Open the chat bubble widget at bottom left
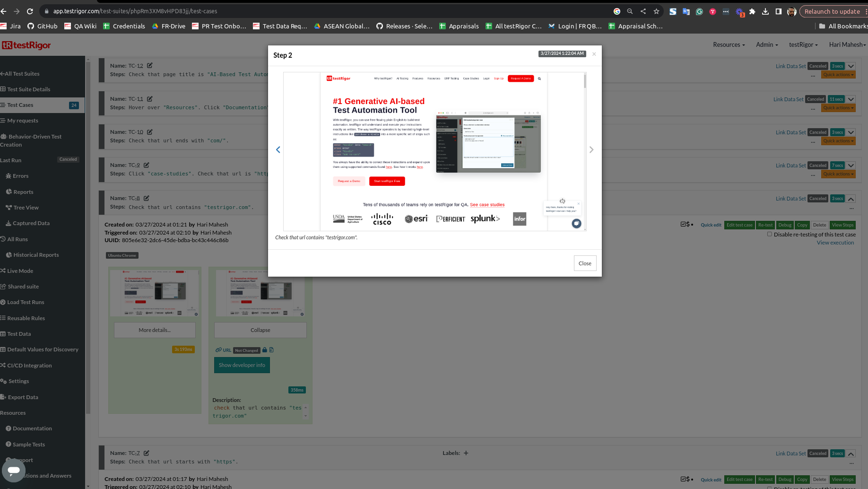Viewport: 868px width, 489px height. coord(14,470)
